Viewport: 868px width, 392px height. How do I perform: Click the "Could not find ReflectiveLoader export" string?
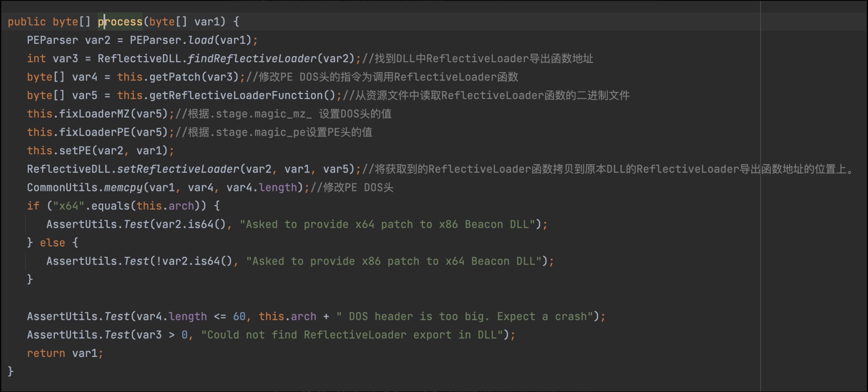[352, 335]
